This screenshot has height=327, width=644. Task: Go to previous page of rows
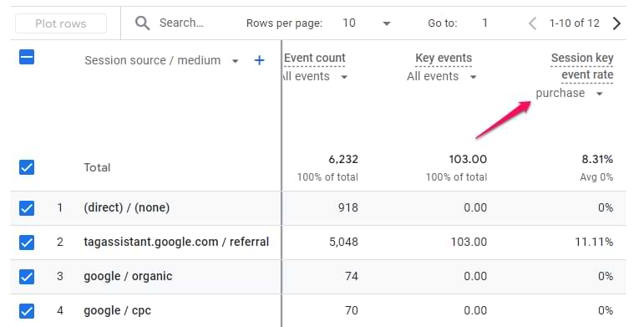point(532,23)
